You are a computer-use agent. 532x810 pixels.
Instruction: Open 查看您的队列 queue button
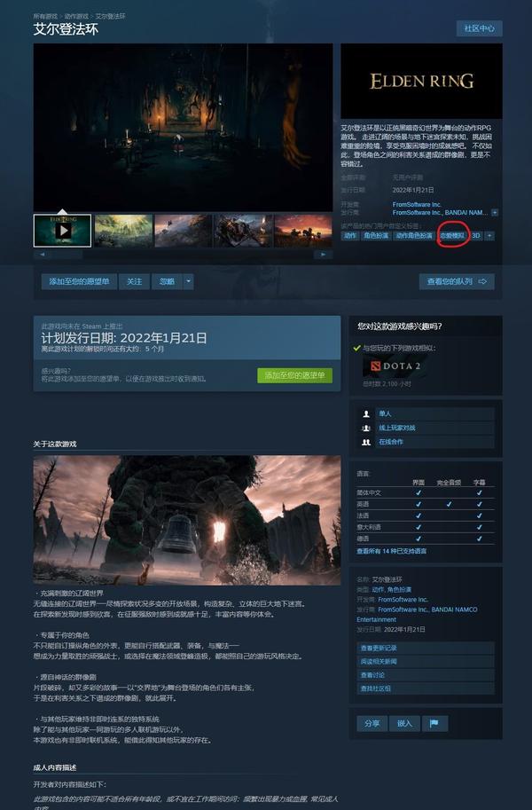point(457,281)
